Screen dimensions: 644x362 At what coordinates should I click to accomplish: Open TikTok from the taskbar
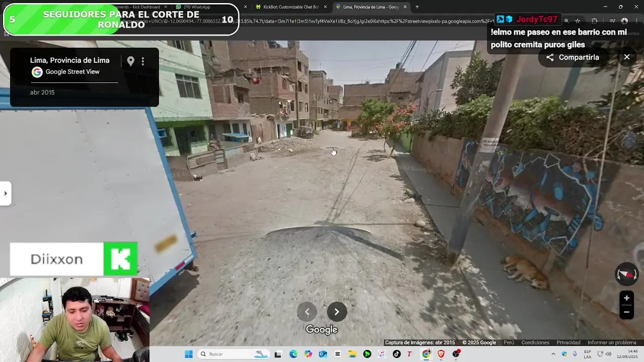tap(396, 354)
